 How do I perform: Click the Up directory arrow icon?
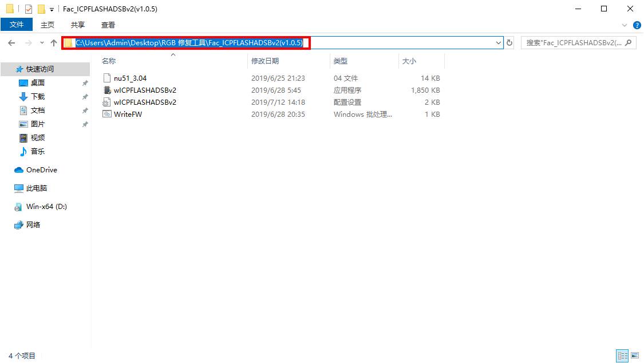54,43
